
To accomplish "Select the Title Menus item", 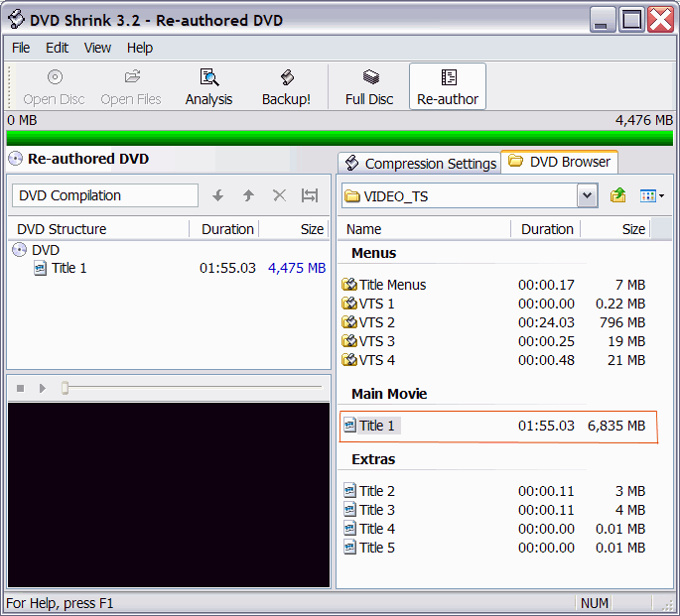I will [x=384, y=285].
